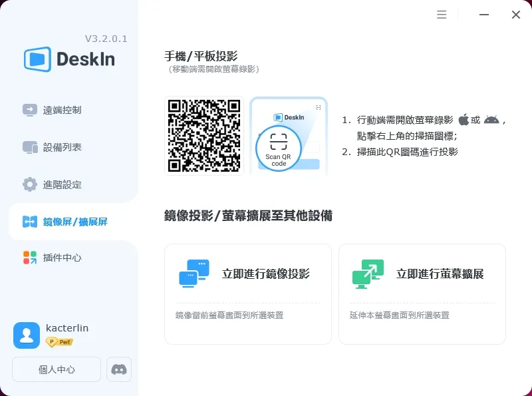Click the QR code image
This screenshot has height=396, width=532.
point(204,136)
